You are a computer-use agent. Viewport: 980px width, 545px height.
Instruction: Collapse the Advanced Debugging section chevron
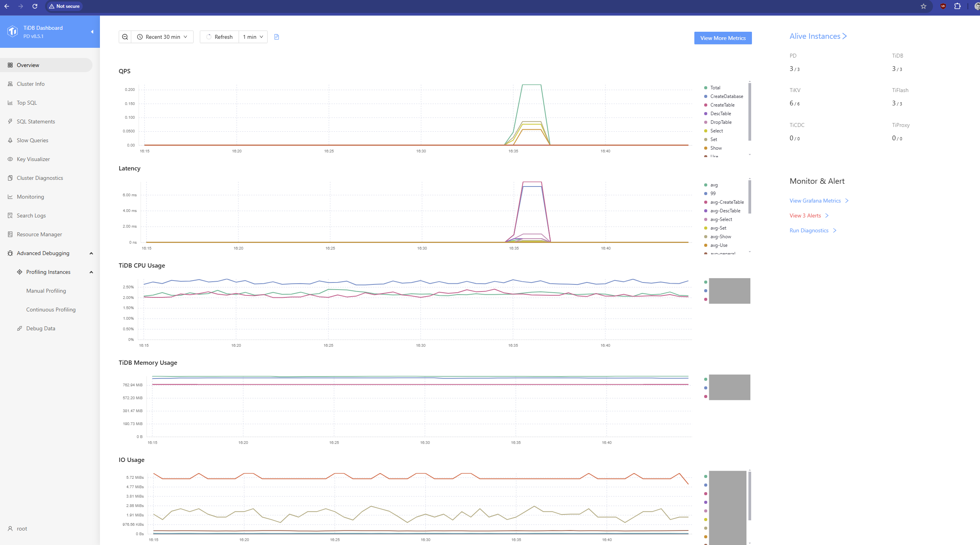tap(91, 253)
